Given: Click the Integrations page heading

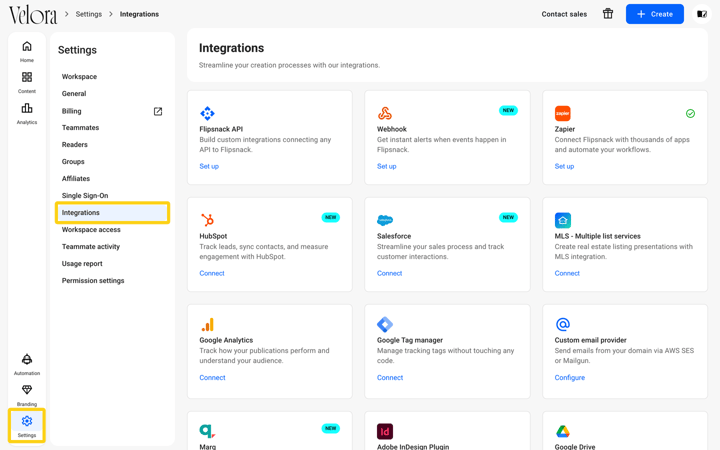Looking at the screenshot, I should [231, 48].
